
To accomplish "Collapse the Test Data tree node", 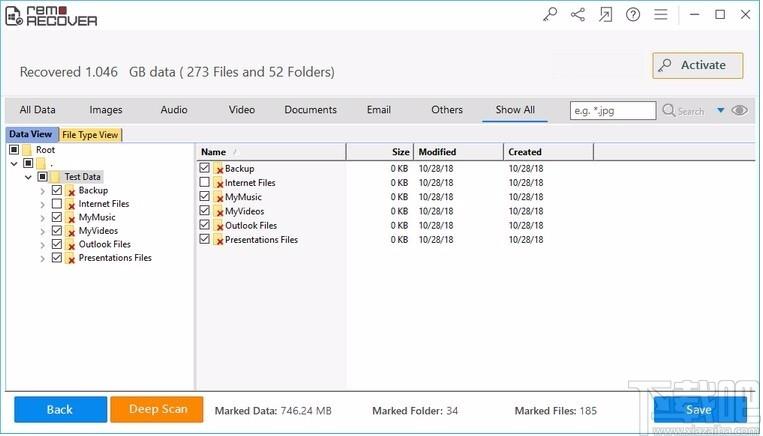I will [29, 177].
